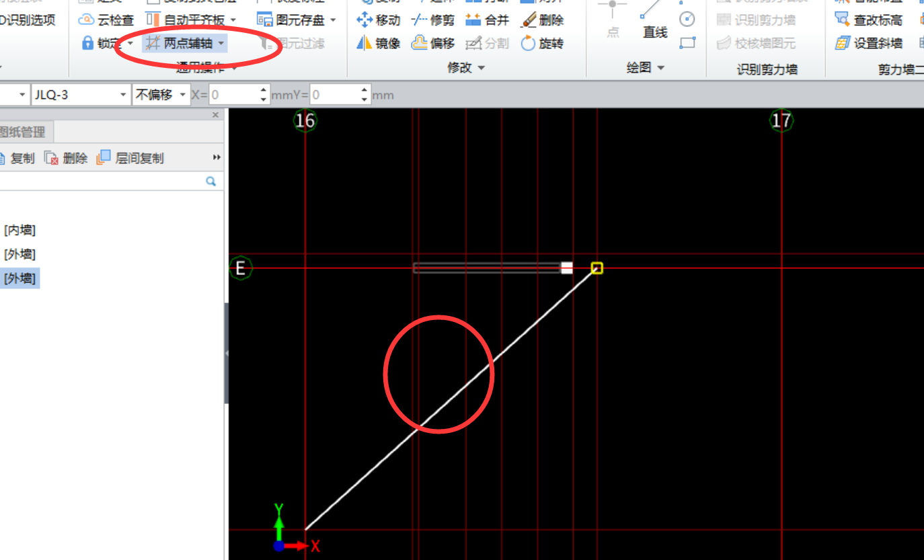
Task: Decrease the Y offset with down stepper
Action: [x=365, y=99]
